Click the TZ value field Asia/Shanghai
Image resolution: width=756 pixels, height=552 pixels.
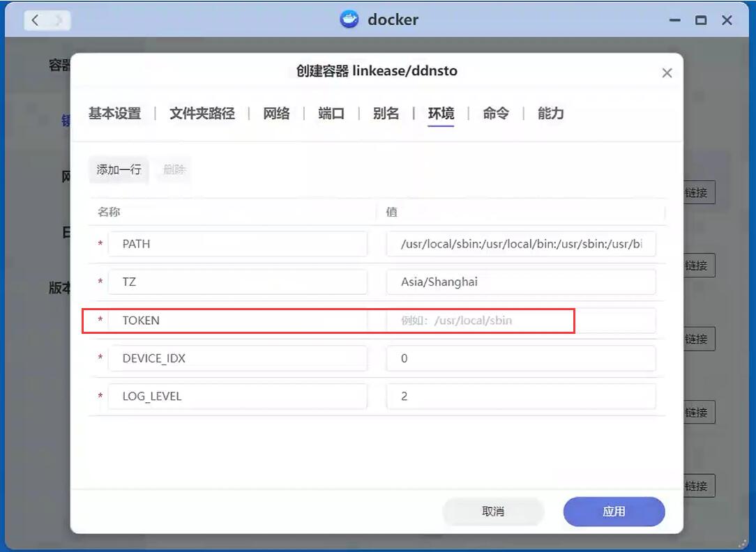[520, 282]
